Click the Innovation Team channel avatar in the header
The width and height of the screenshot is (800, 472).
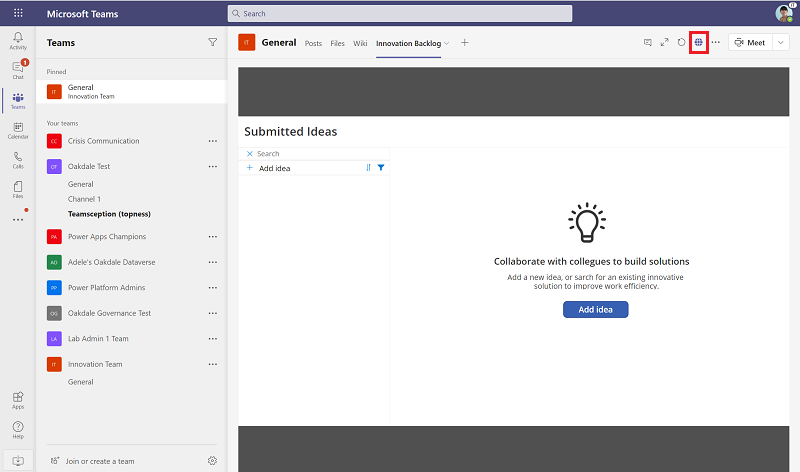coord(246,42)
